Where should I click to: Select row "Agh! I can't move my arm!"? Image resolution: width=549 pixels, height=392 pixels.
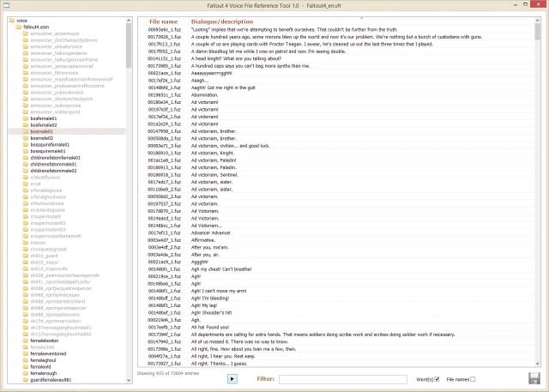pos(336,291)
